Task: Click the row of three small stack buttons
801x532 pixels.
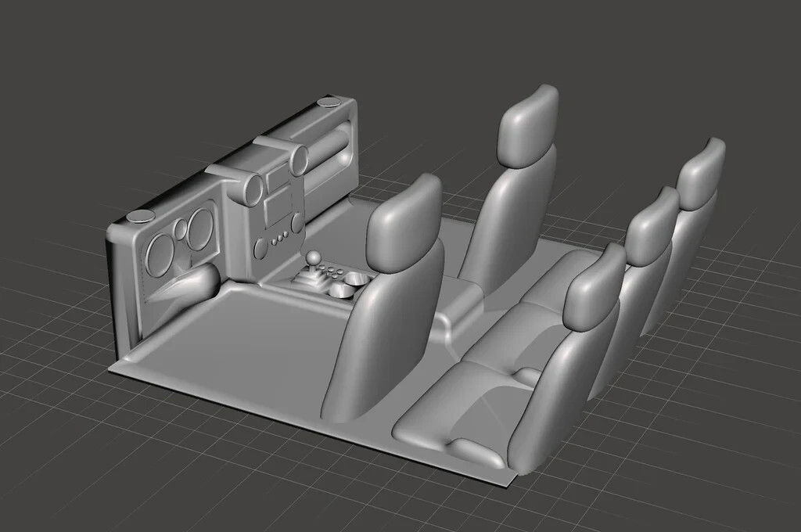Action: [x=278, y=239]
